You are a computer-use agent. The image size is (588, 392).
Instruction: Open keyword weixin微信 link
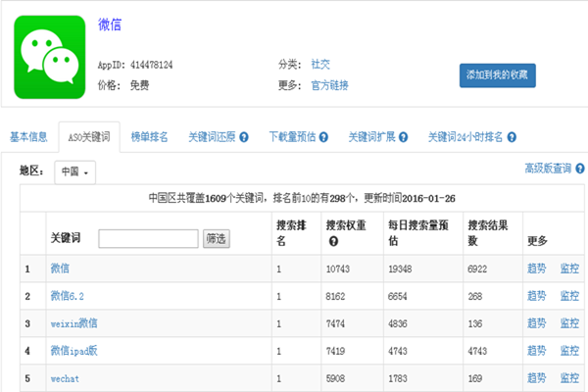point(73,323)
